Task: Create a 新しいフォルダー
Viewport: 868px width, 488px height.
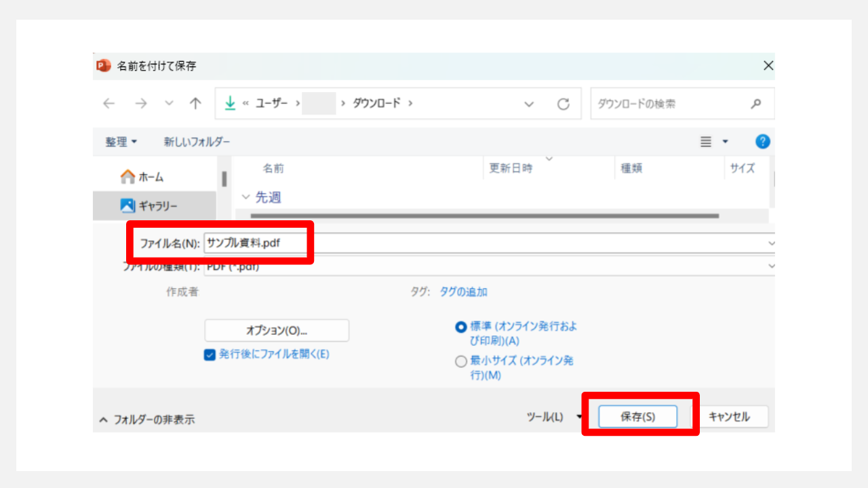Action: point(197,142)
